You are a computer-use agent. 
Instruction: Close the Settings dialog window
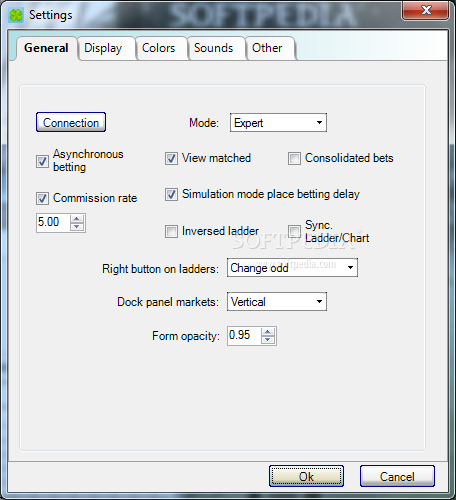pyautogui.click(x=426, y=10)
